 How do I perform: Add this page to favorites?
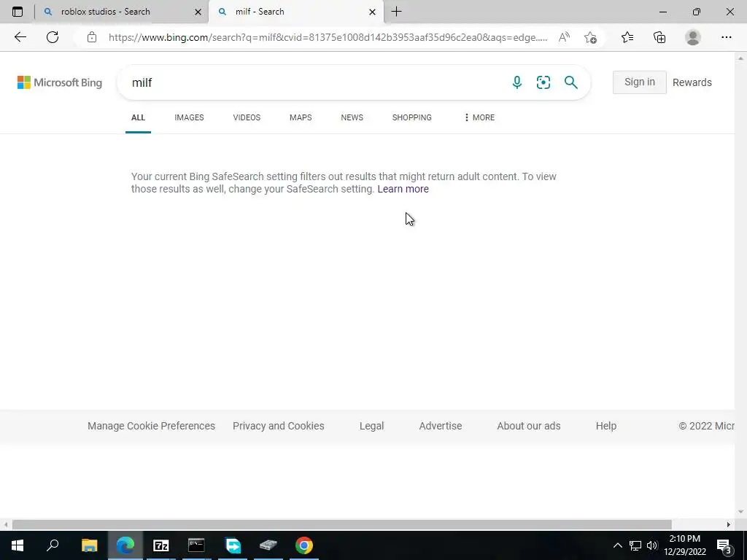click(x=590, y=38)
